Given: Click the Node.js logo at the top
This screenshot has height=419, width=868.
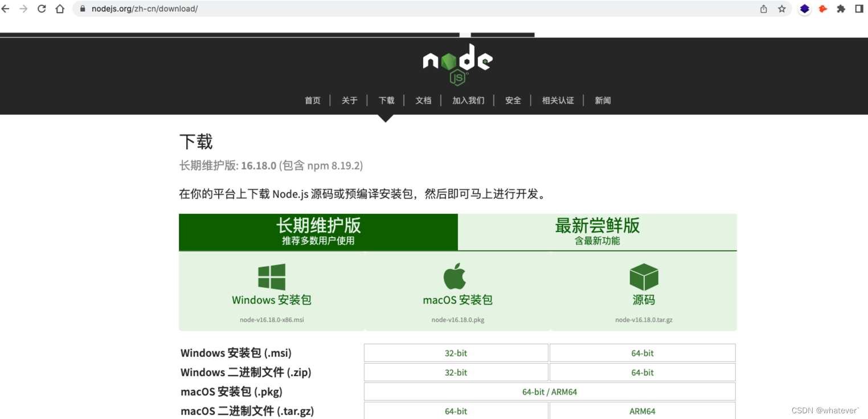Looking at the screenshot, I should (x=457, y=63).
